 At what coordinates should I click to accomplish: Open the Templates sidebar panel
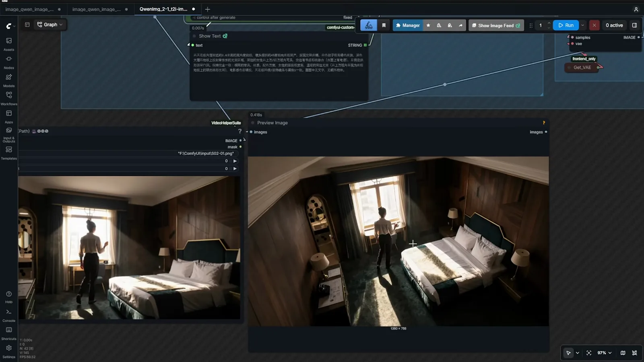[8, 152]
